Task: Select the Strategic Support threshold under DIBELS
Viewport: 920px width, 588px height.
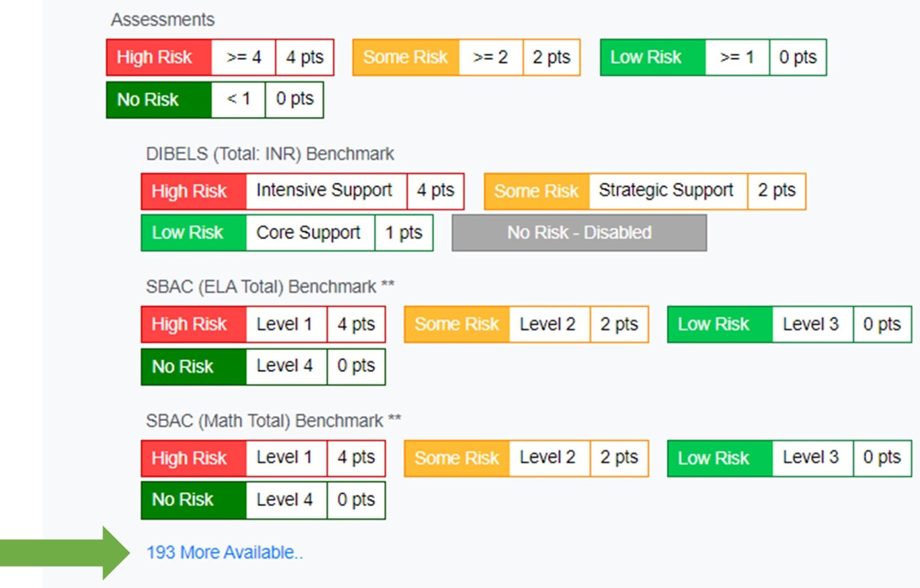Action: point(666,191)
